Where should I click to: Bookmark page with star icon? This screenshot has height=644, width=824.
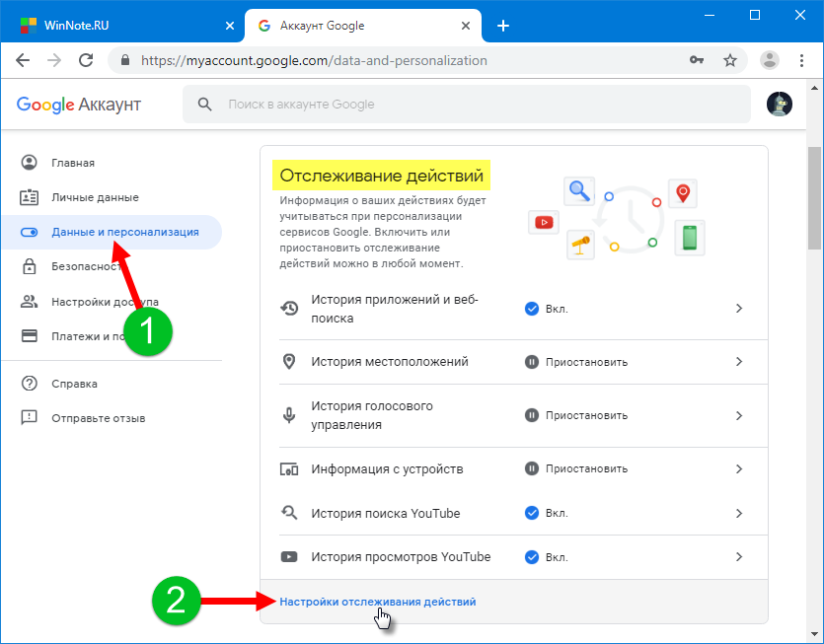tap(730, 60)
